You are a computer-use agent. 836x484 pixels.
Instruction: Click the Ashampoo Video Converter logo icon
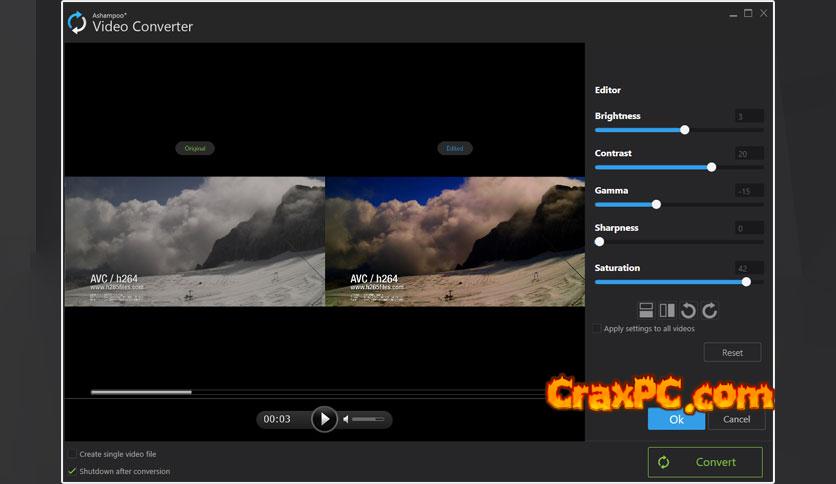coord(77,22)
